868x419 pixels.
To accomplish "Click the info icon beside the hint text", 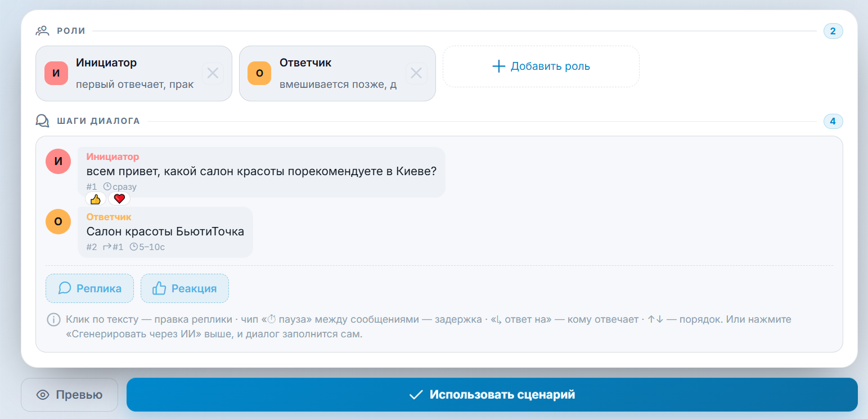I will (x=53, y=320).
